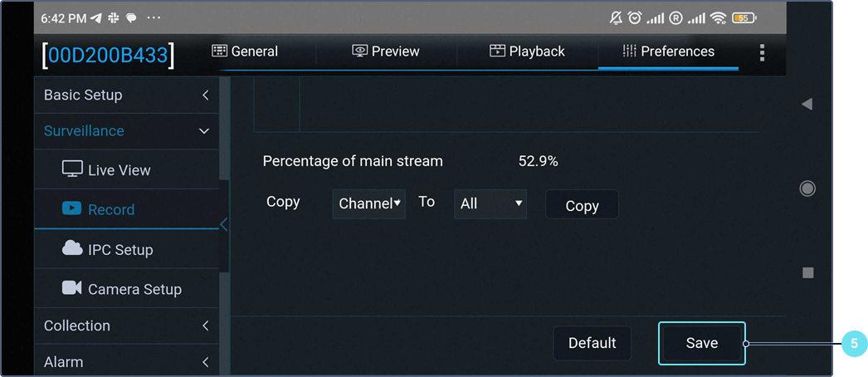
Task: Click the Camera Setup video icon
Action: point(72,288)
